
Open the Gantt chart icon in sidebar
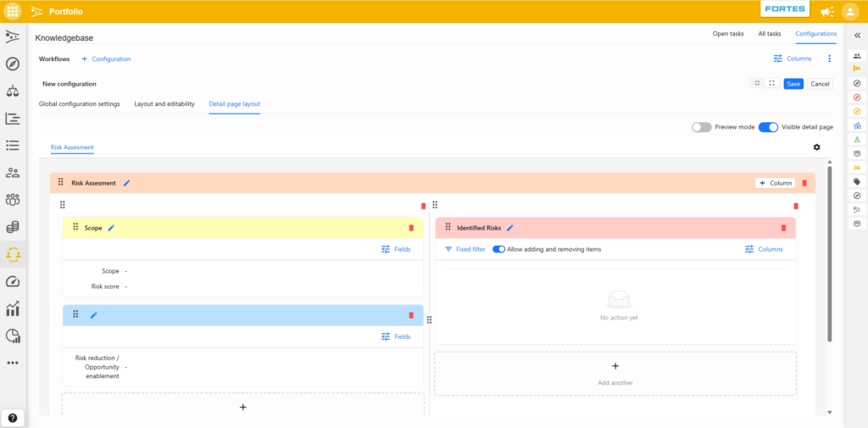[x=13, y=119]
